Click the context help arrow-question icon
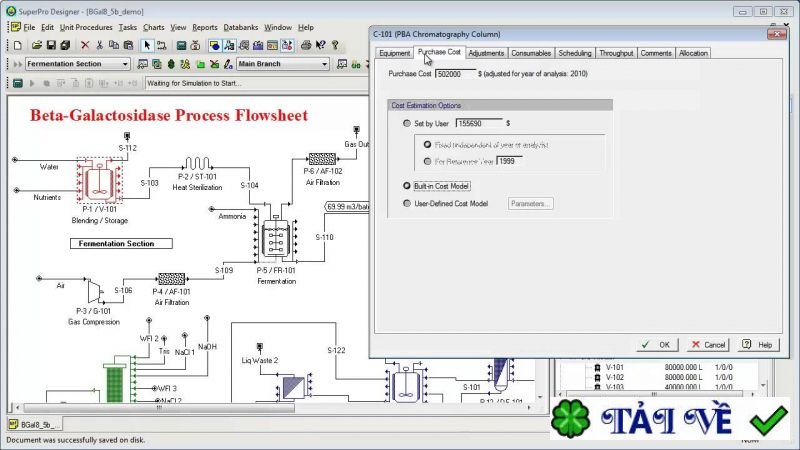 pos(320,45)
